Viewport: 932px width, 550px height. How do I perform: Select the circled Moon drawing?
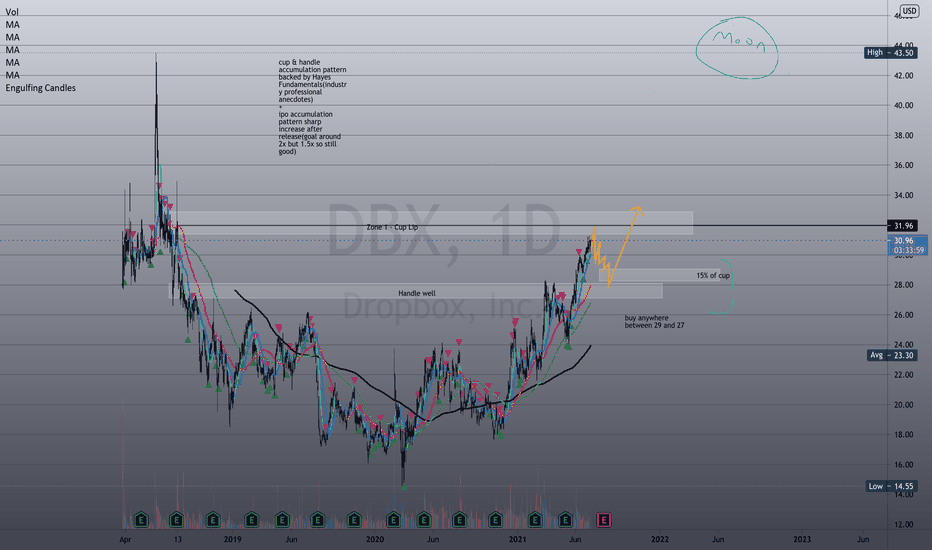tap(737, 48)
